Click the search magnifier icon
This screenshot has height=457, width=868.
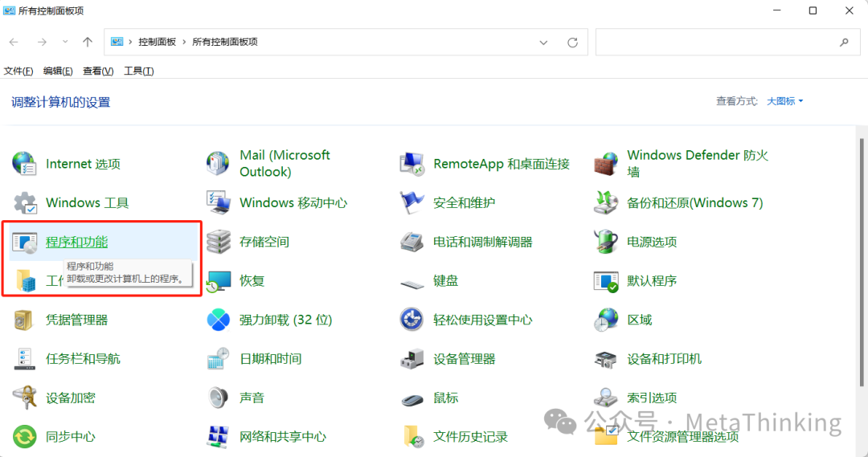point(844,42)
